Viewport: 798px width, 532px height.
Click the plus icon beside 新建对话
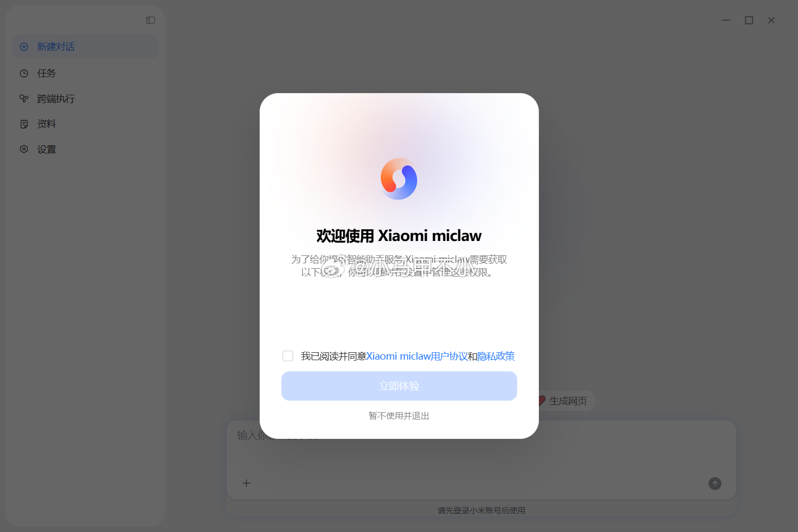(24, 47)
